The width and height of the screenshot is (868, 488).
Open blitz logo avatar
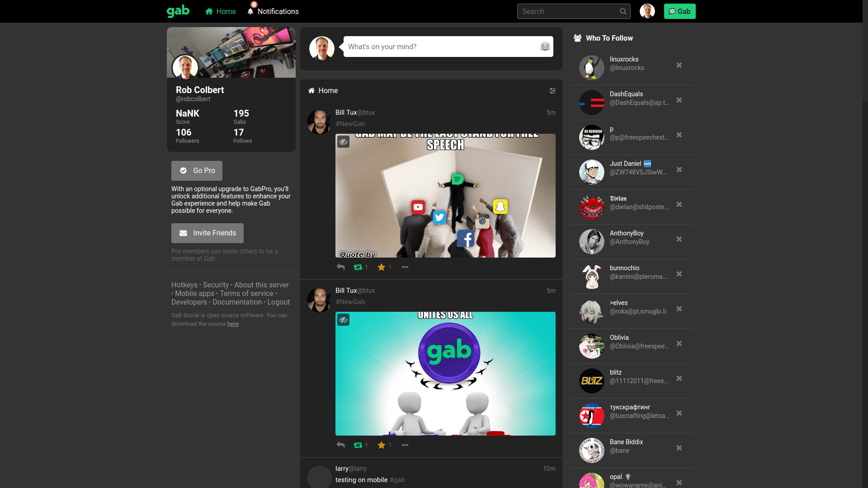tap(592, 381)
